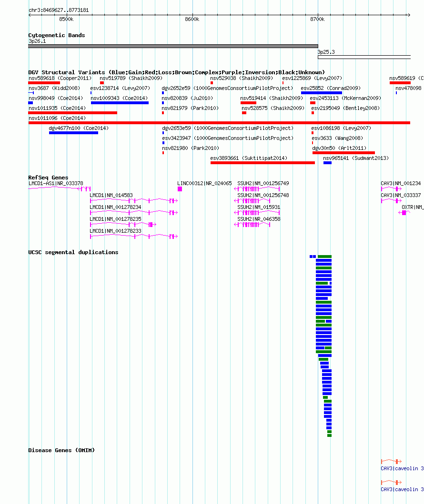424x504 pixels.
Task: Open nsv820839 (Ju2010) variant label
Action: 187,98
